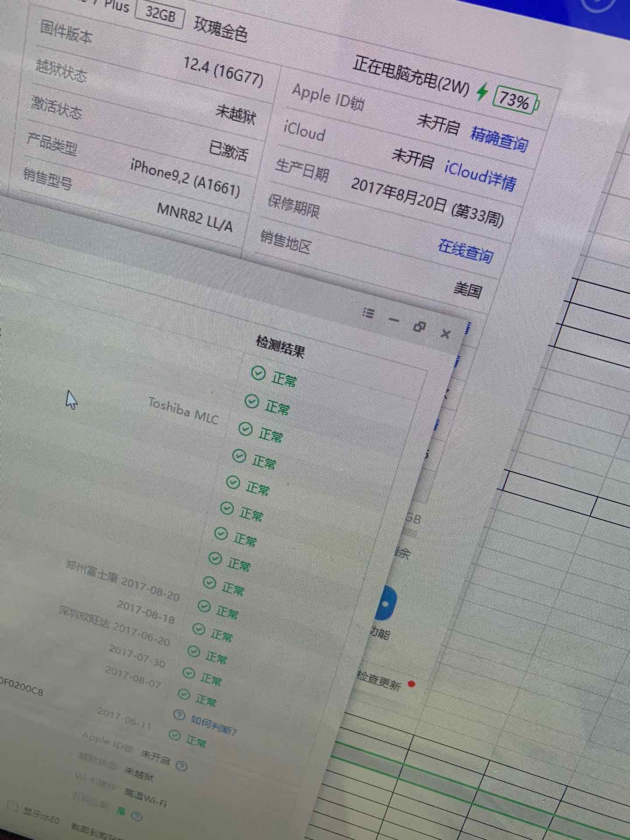Click production date 2017年8月20日 (第33周)

click(427, 202)
